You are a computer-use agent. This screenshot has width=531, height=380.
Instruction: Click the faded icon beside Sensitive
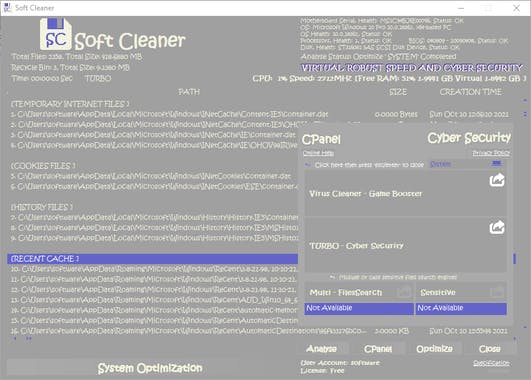click(497, 292)
